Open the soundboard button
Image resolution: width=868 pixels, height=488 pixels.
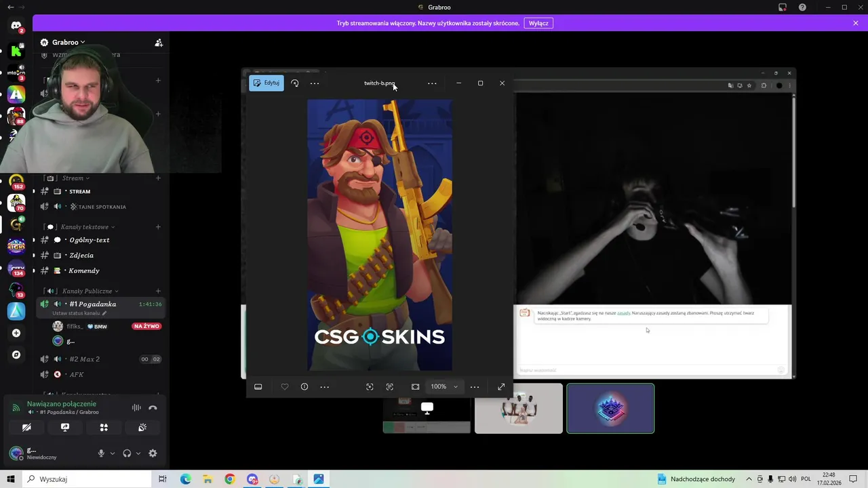(142, 428)
